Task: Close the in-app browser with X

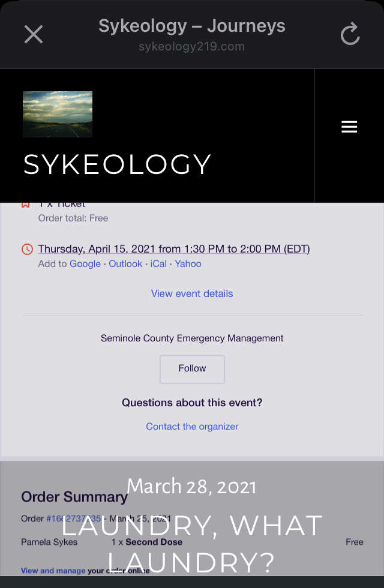Action: [x=34, y=34]
